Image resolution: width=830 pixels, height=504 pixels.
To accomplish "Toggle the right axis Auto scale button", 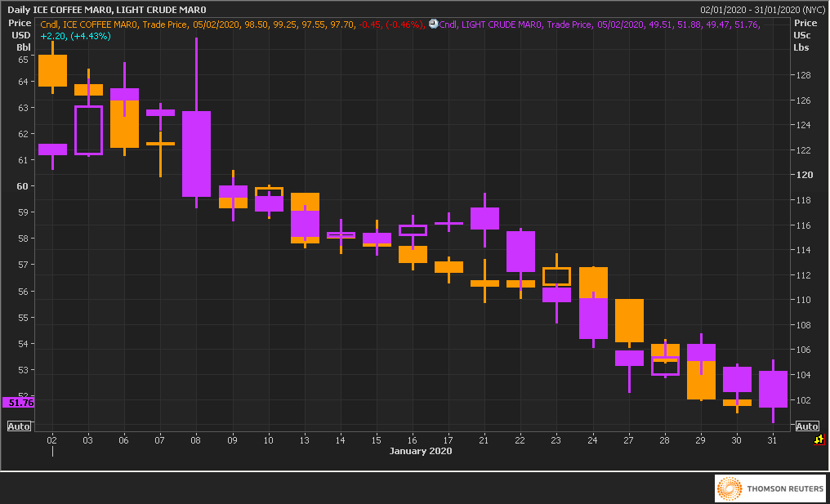I will (x=806, y=426).
